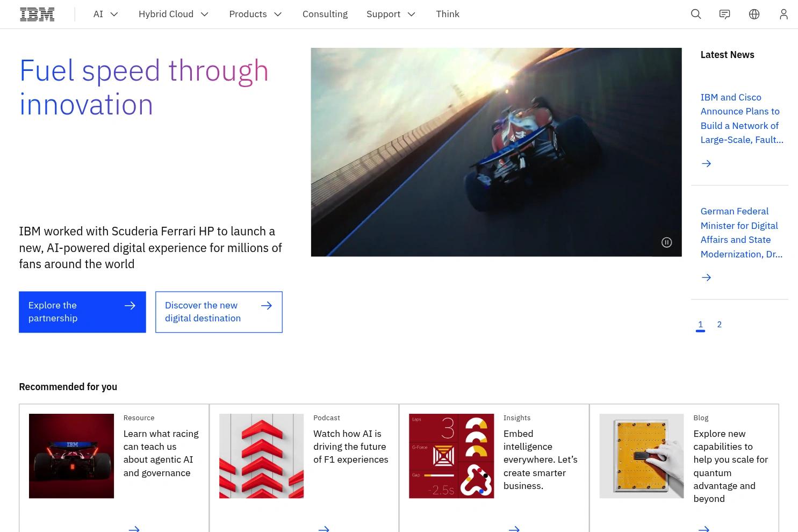The width and height of the screenshot is (798, 532).
Task: Expand the Hybrid Cloud menu
Action: [174, 15]
